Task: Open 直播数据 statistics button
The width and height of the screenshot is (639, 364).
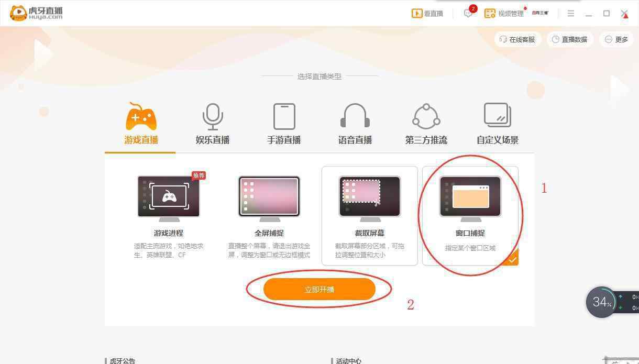Action: coord(570,39)
